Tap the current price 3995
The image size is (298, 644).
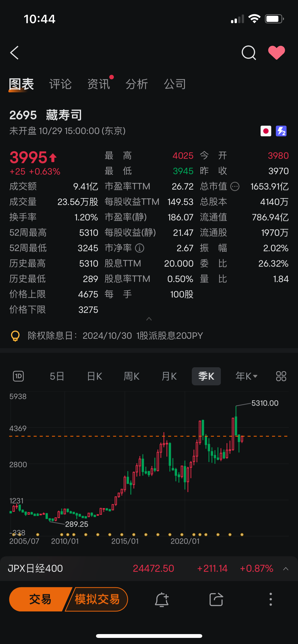(x=29, y=157)
